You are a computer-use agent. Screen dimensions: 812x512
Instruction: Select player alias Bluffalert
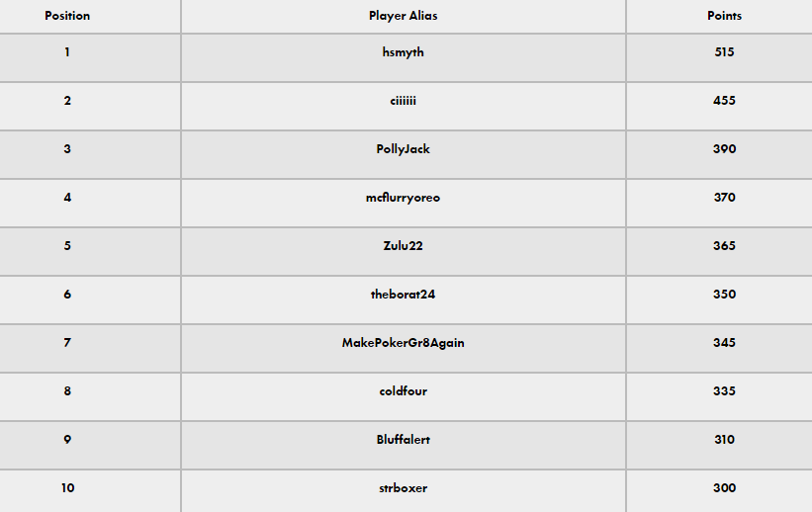click(403, 440)
